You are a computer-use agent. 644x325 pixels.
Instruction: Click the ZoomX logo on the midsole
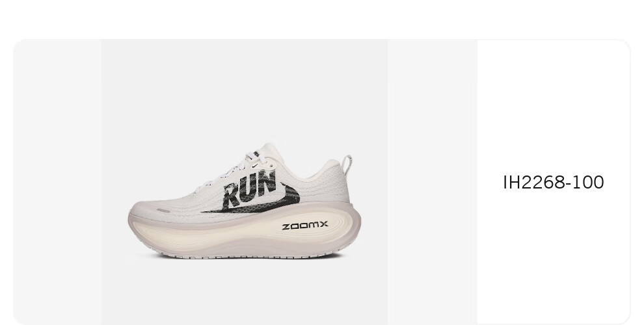point(305,226)
